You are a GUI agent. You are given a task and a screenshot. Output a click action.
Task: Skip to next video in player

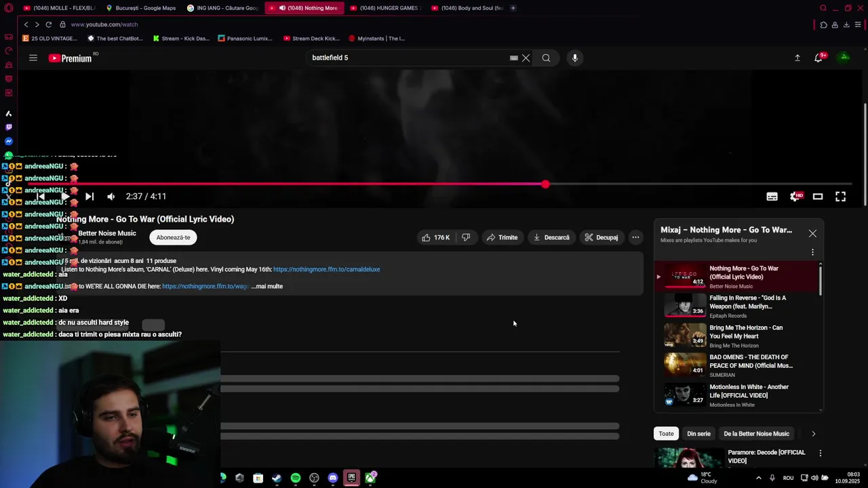tap(89, 197)
